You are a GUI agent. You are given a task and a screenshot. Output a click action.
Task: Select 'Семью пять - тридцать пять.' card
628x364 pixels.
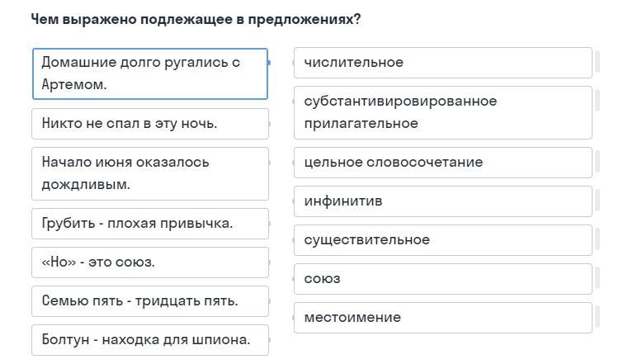click(x=150, y=301)
